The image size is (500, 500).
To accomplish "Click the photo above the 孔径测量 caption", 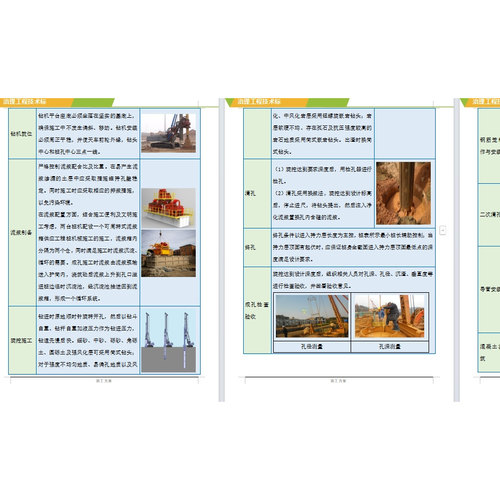I will coord(312,316).
